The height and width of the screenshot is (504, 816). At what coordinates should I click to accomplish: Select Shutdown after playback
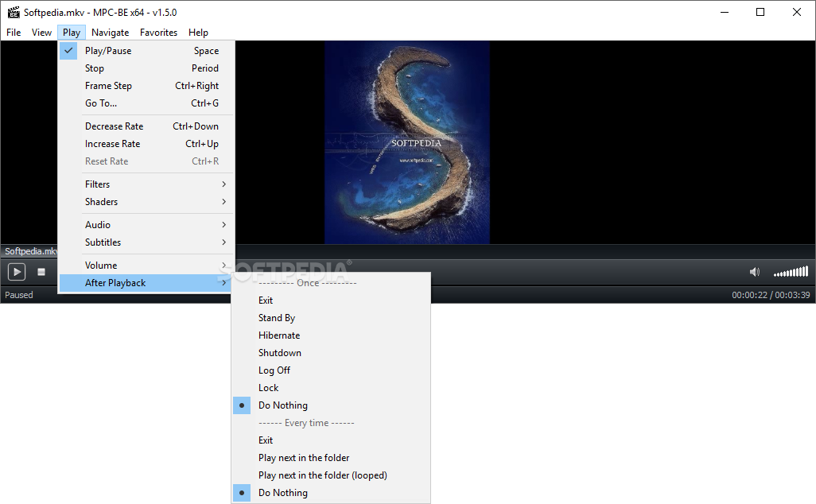(x=331, y=353)
